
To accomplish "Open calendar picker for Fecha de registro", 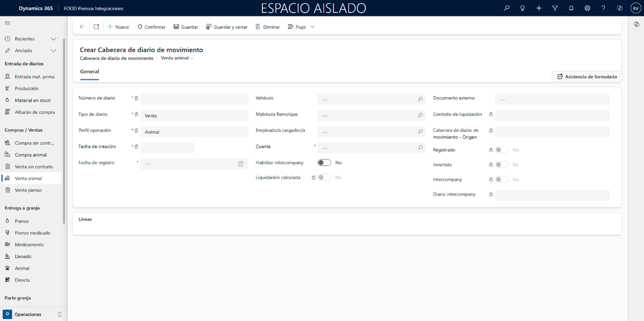I will coord(240,164).
